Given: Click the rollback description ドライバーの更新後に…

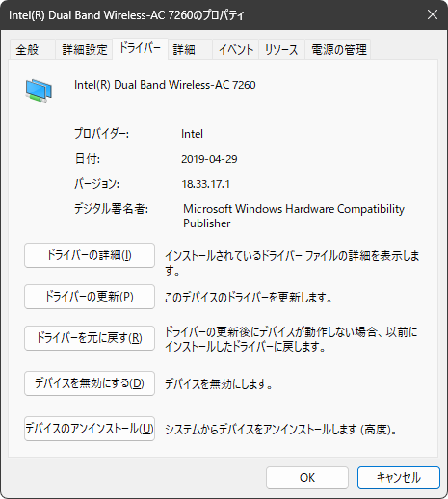Looking at the screenshot, I should 291,339.
